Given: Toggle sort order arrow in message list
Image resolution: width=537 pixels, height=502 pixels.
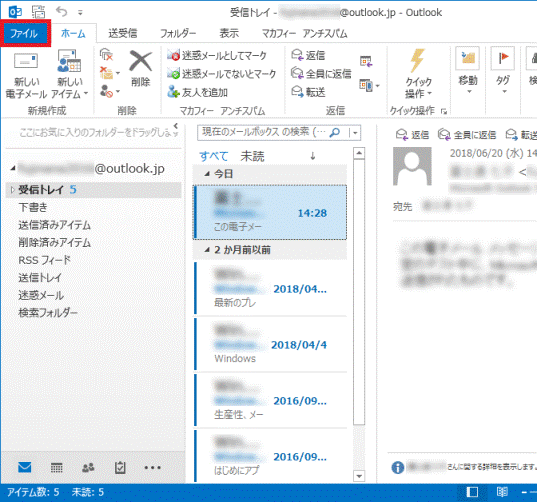Looking at the screenshot, I should pos(312,156).
